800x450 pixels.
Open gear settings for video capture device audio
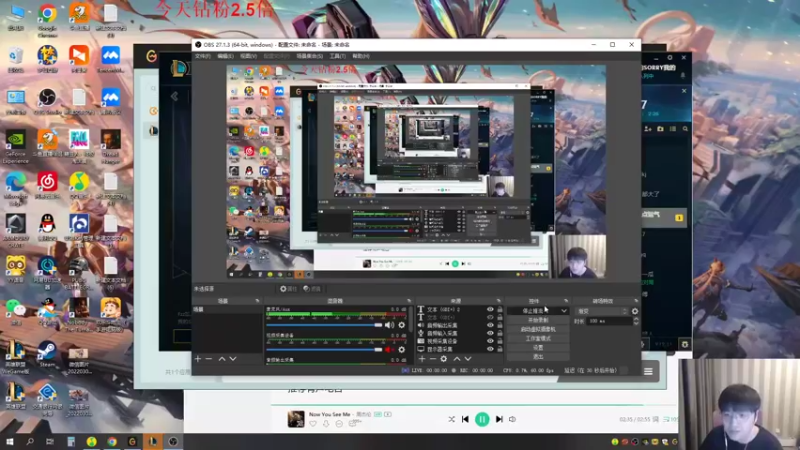tap(402, 349)
